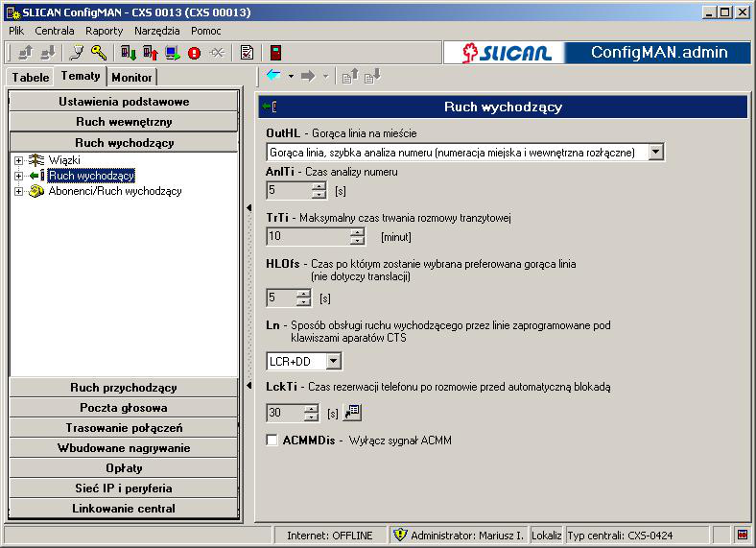Open Ustawienia podstawowe section
Screen dimensions: 756x548
124,102
